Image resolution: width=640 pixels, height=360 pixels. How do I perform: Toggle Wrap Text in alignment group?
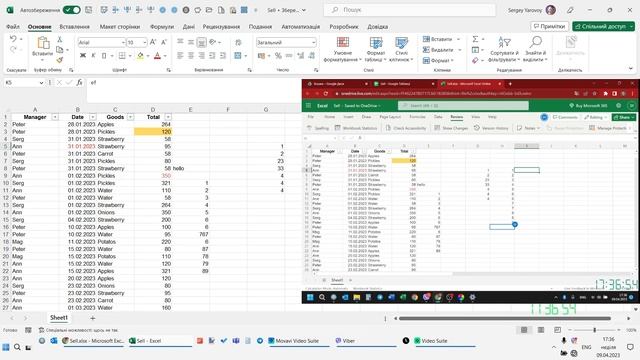coord(238,42)
